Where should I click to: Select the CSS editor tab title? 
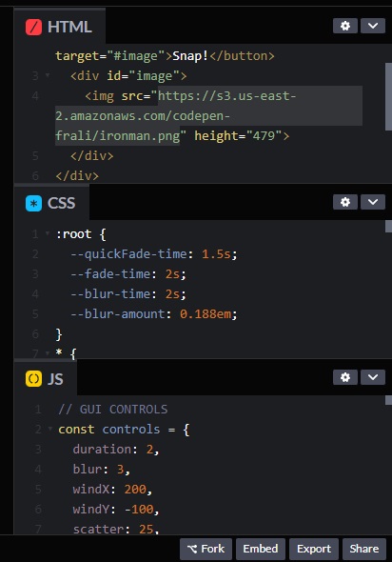pos(61,203)
